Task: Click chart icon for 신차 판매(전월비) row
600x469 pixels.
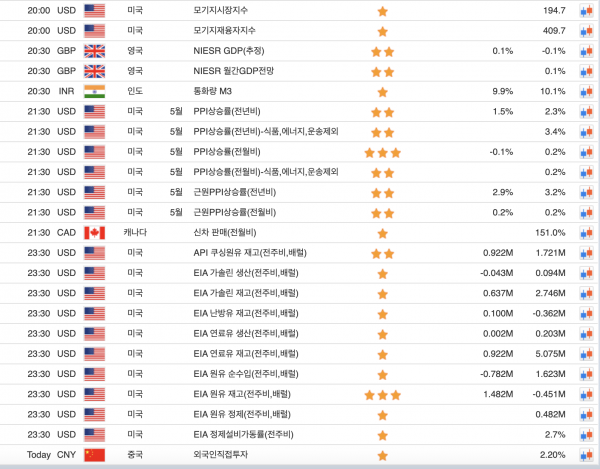Action: coord(586,233)
